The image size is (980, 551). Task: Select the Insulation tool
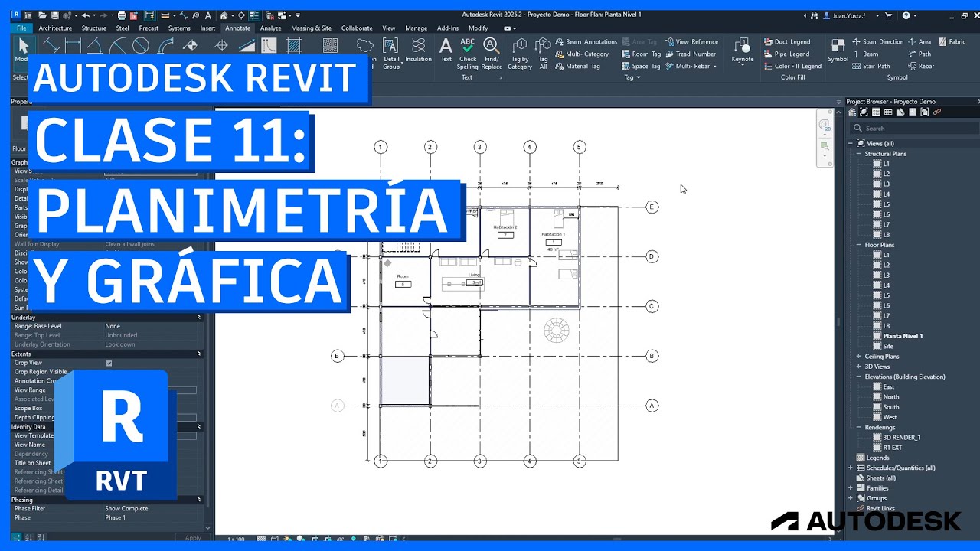(x=419, y=49)
